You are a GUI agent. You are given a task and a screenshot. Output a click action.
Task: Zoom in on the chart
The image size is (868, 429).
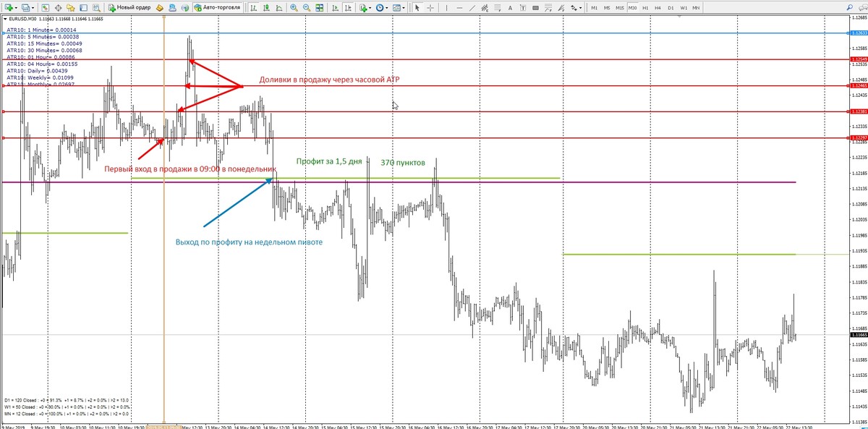click(x=294, y=7)
